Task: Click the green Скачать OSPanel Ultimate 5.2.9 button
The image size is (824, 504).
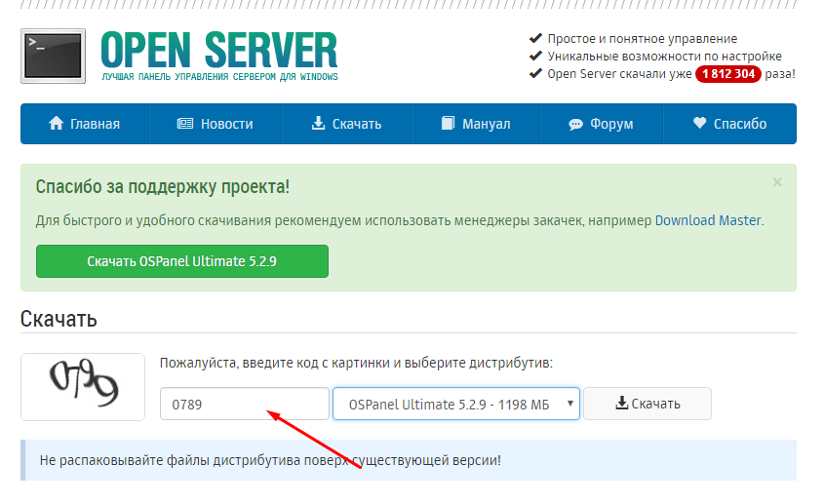Action: point(182,261)
